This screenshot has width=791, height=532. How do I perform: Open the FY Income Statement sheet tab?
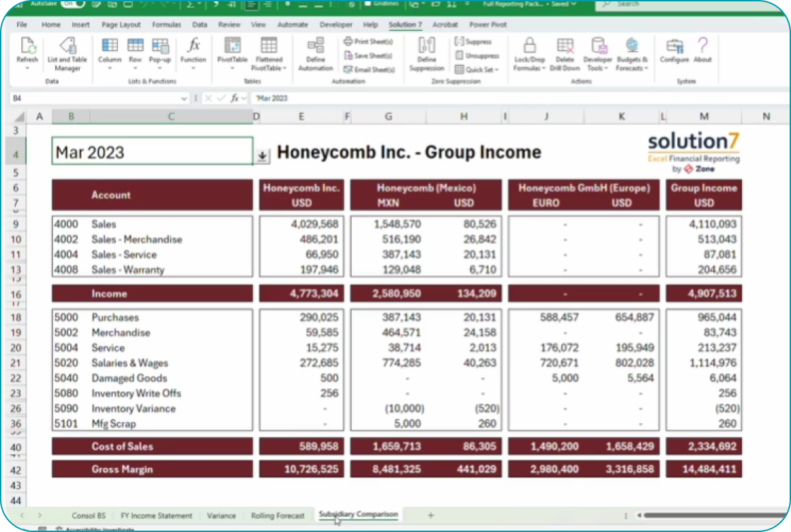pyautogui.click(x=155, y=516)
